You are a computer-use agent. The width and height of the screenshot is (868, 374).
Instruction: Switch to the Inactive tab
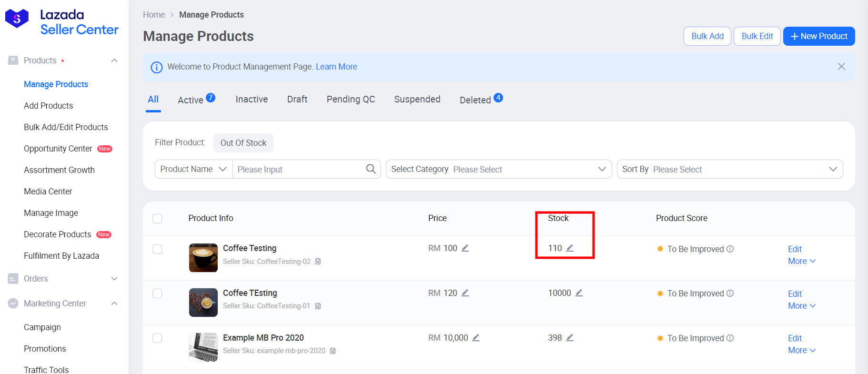tap(252, 99)
